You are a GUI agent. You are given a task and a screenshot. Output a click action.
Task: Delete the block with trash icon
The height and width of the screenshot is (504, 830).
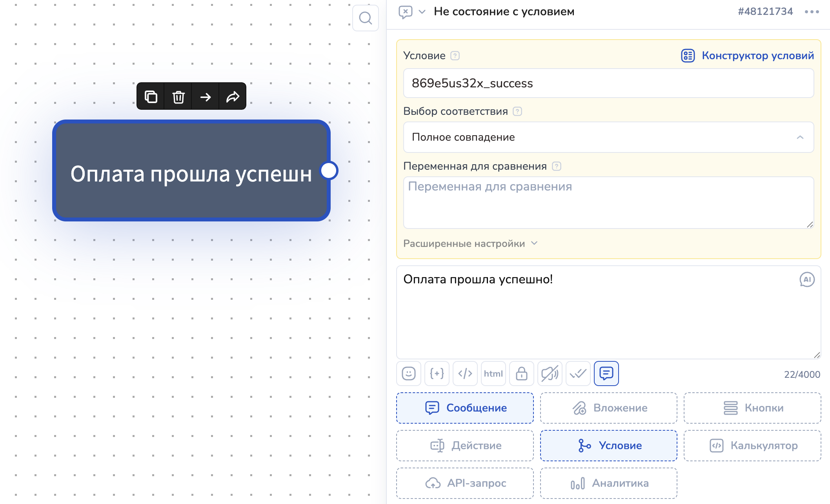click(178, 96)
